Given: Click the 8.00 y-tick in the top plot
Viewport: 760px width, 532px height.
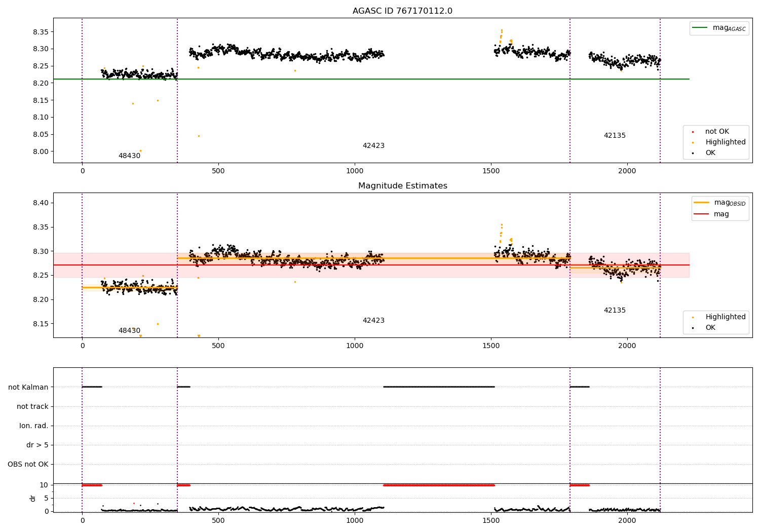Looking at the screenshot, I should tap(41, 151).
